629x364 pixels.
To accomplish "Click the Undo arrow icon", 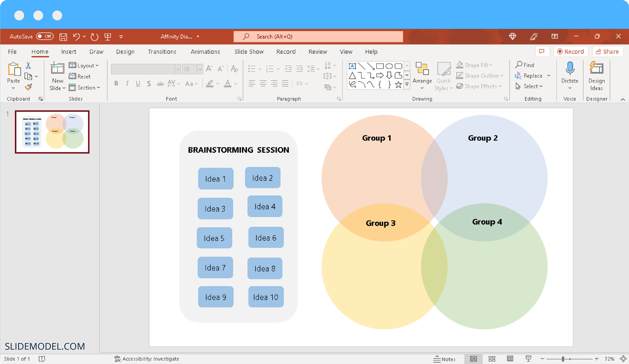I will (x=76, y=37).
